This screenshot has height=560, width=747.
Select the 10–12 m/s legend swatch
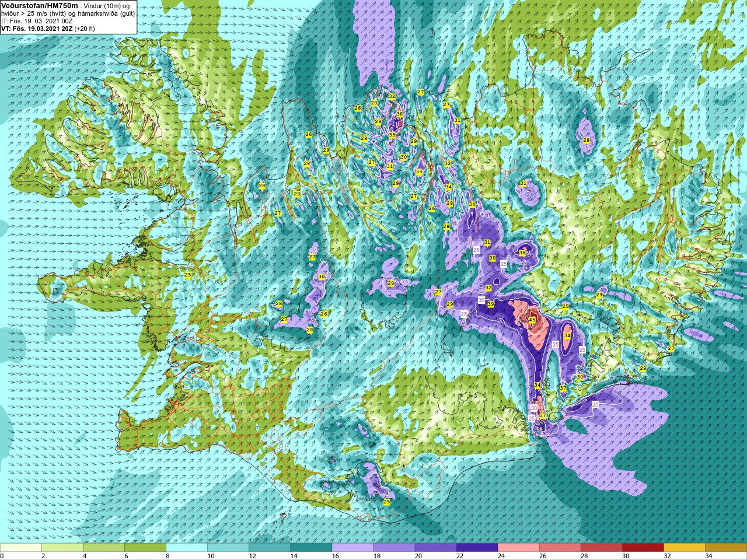pyautogui.click(x=228, y=548)
